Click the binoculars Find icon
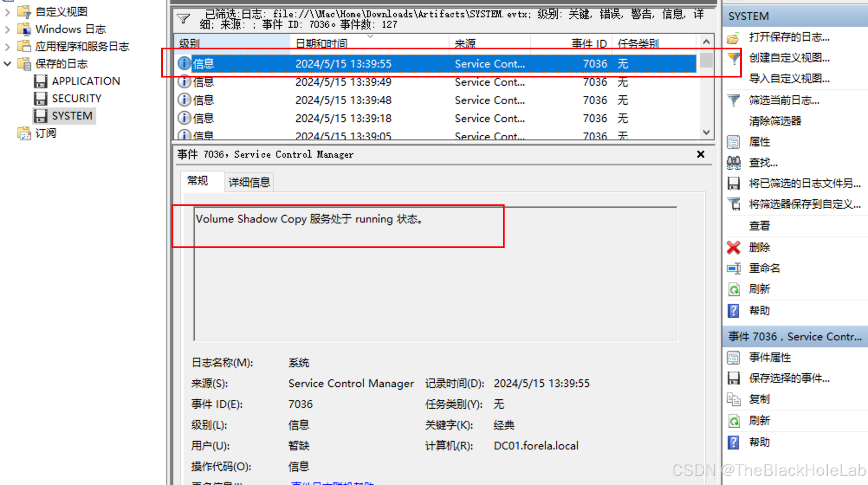Image resolution: width=868 pixels, height=485 pixels. [733, 163]
